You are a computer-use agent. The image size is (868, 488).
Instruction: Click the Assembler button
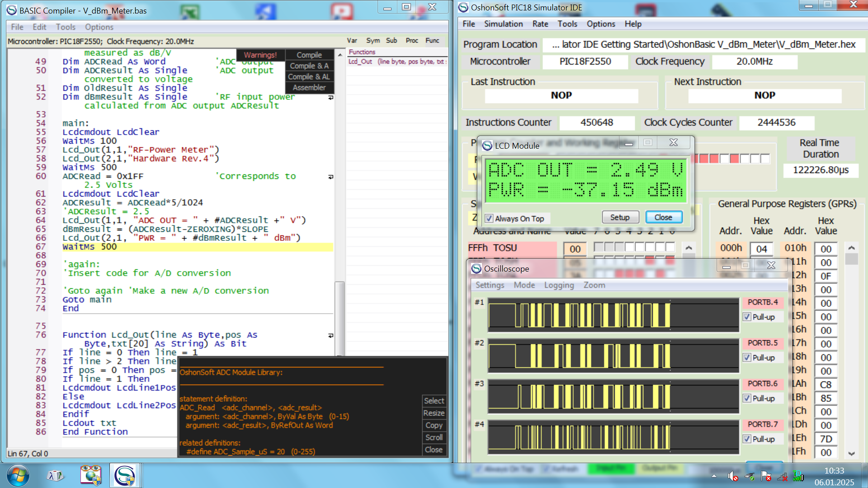coord(309,88)
